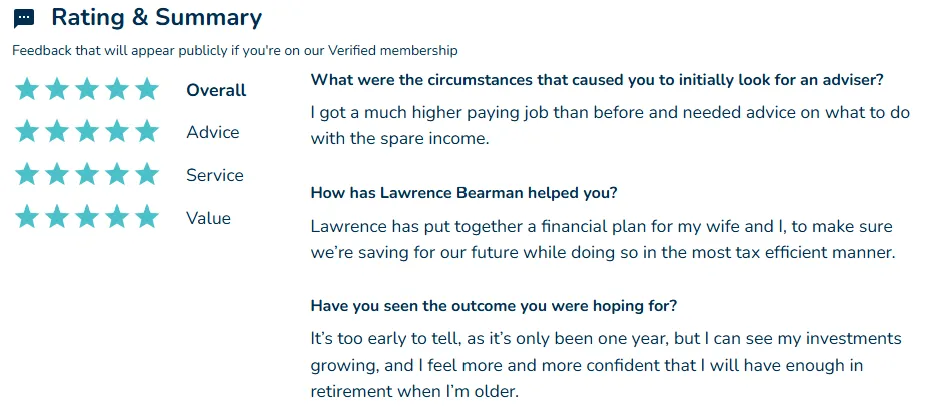Click the Service rating label

215,175
